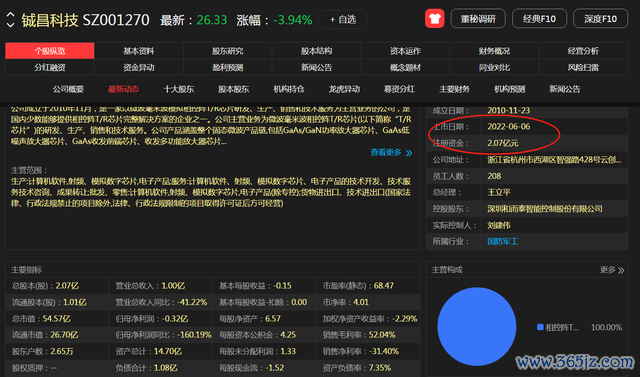640x377 pixels.
Task: Open the 股本结构 tab
Action: click(316, 51)
